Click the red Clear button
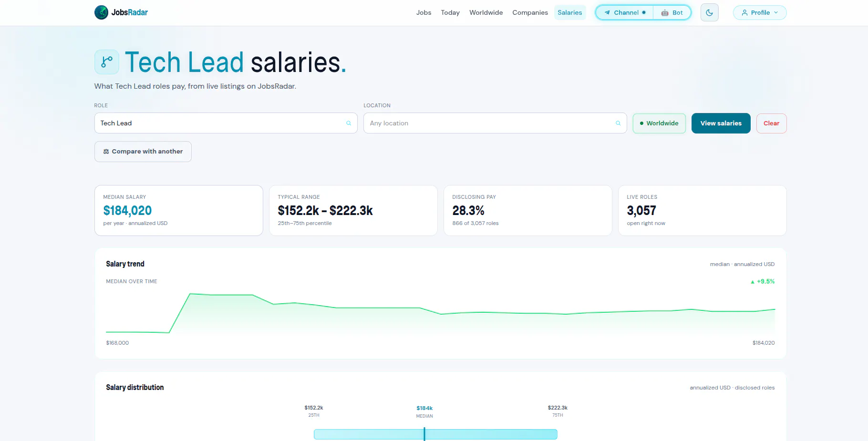 [x=771, y=123]
